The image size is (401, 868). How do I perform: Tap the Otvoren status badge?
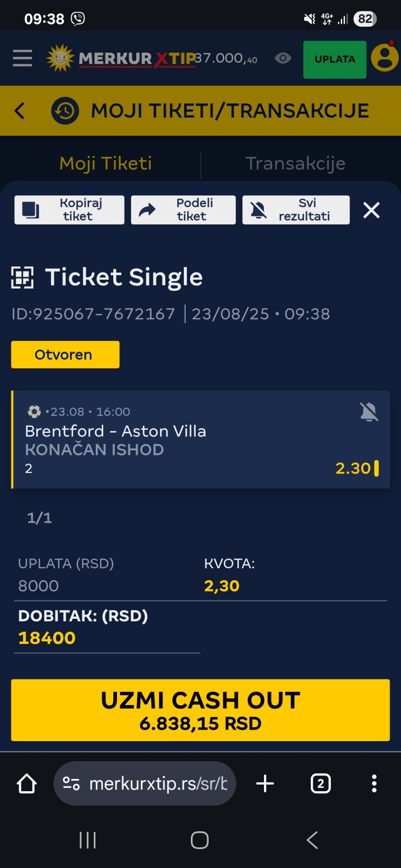tap(65, 355)
